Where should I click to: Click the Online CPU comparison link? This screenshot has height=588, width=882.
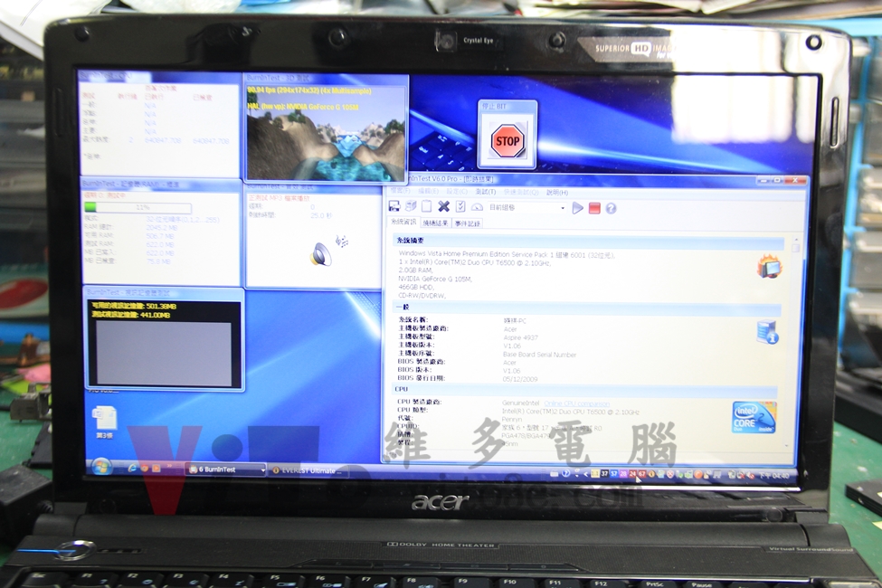[x=576, y=403]
